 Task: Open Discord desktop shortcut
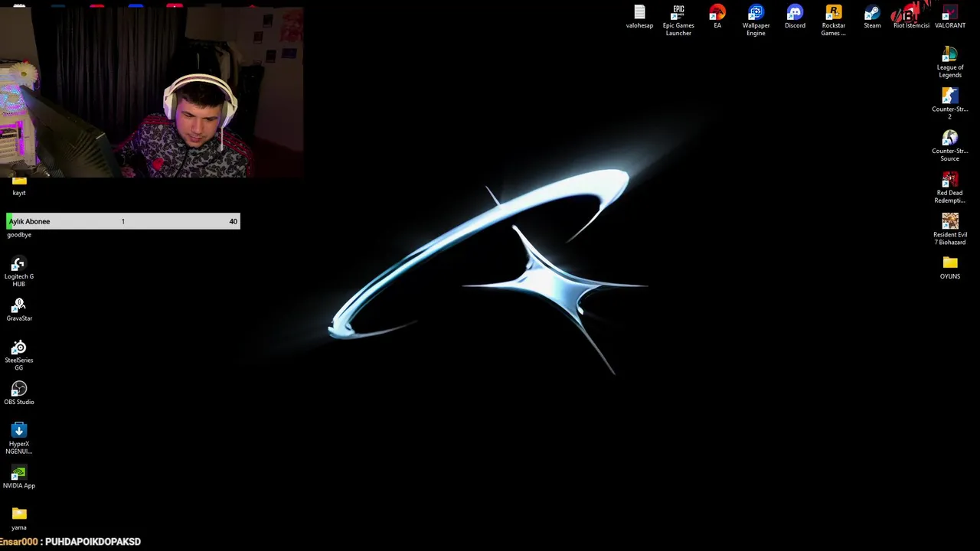tap(795, 17)
